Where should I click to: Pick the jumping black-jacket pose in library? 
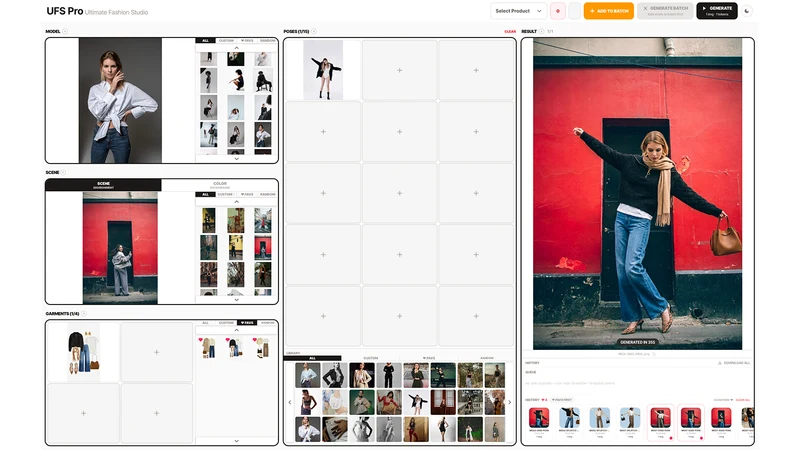[416, 402]
